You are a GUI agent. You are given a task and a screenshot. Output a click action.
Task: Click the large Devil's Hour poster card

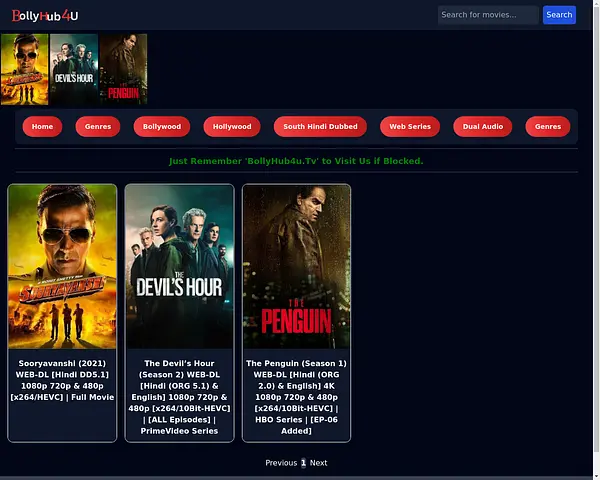click(179, 267)
